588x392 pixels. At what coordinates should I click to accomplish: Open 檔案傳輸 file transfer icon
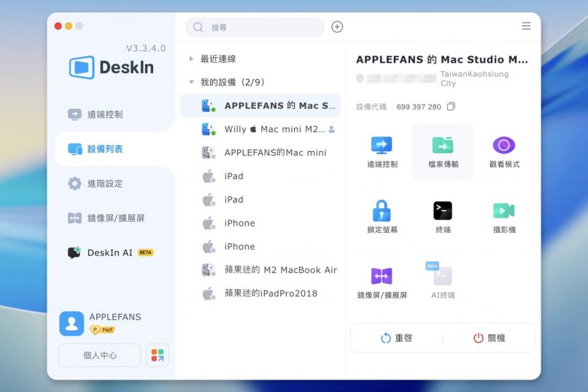(x=442, y=145)
